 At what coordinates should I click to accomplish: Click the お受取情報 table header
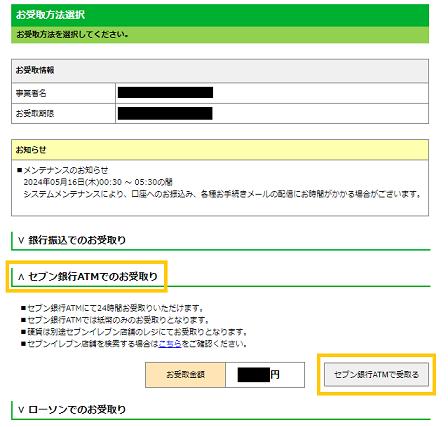point(220,71)
